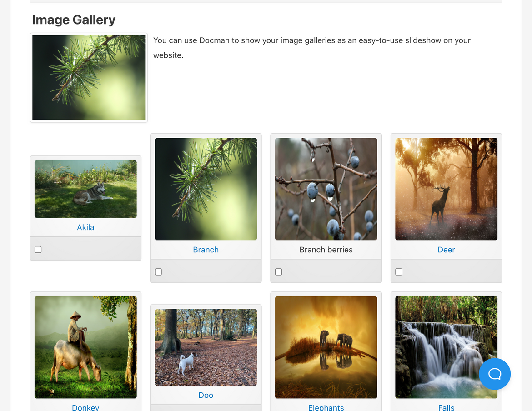The image size is (532, 411).
Task: View the deer in forest thumbnail
Action: tap(446, 189)
